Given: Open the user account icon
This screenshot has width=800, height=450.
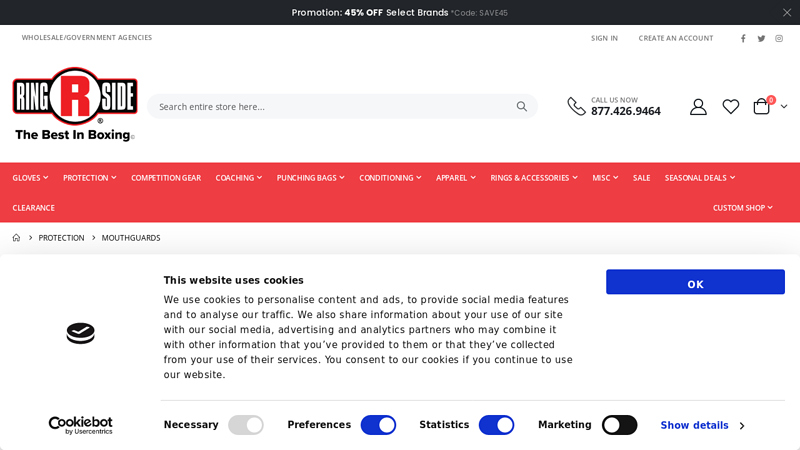Looking at the screenshot, I should click(698, 107).
